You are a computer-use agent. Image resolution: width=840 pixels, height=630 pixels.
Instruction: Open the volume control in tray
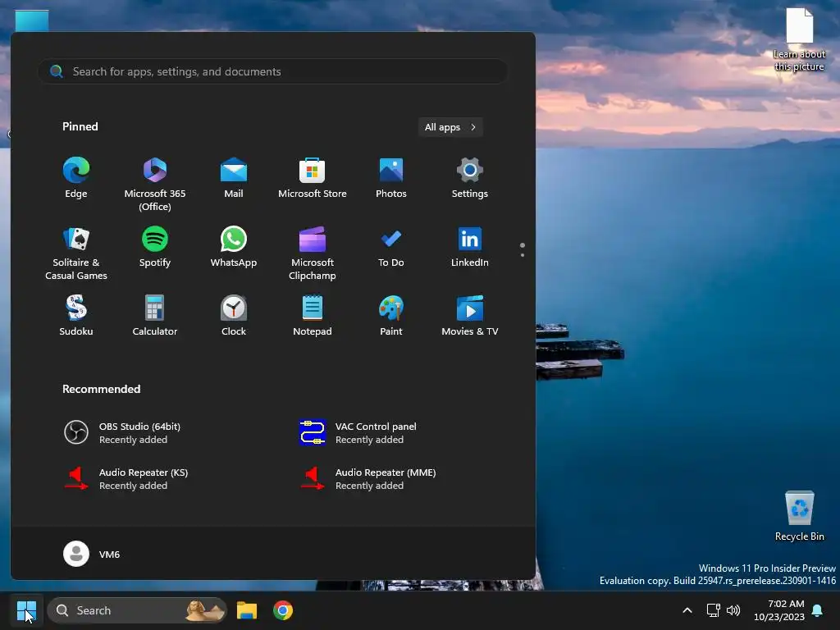[733, 610]
